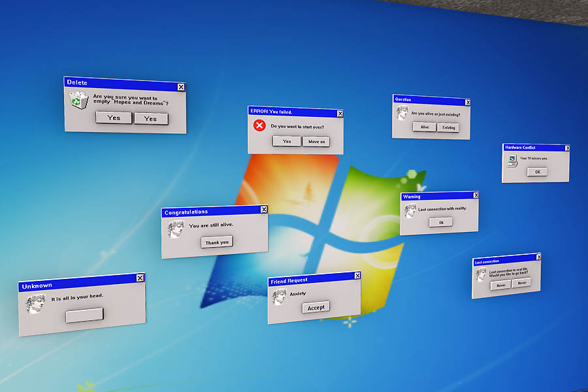Close the Friend Request dialog

pos(357,275)
